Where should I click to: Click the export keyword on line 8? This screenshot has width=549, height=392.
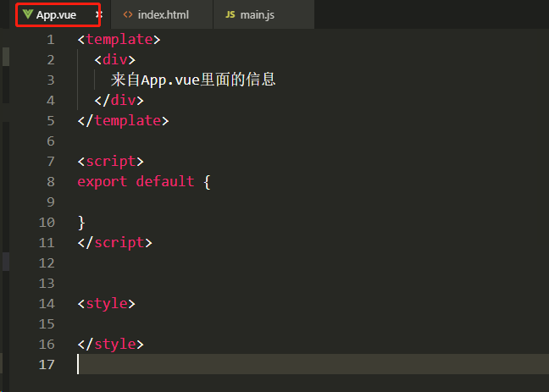tap(103, 182)
